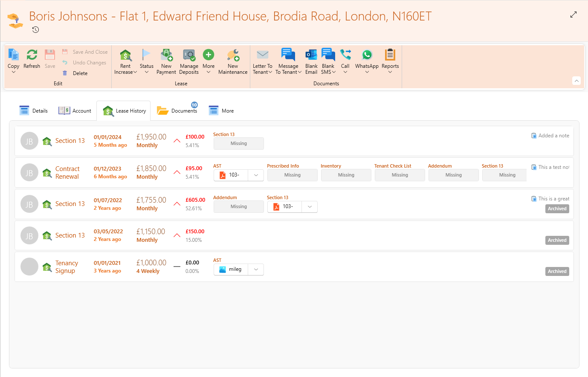Open the mileg image document

231,270
